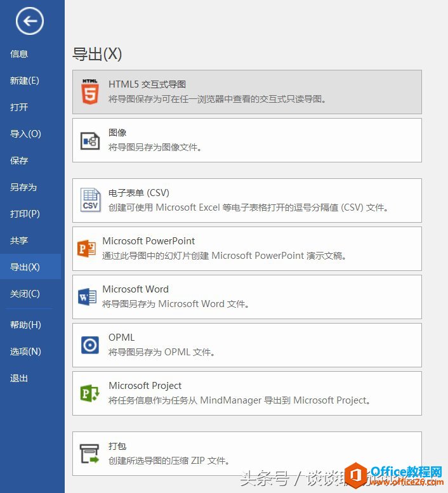Screen dimensions: 448x493
Task: Select the 图像 export option
Action: [117, 133]
